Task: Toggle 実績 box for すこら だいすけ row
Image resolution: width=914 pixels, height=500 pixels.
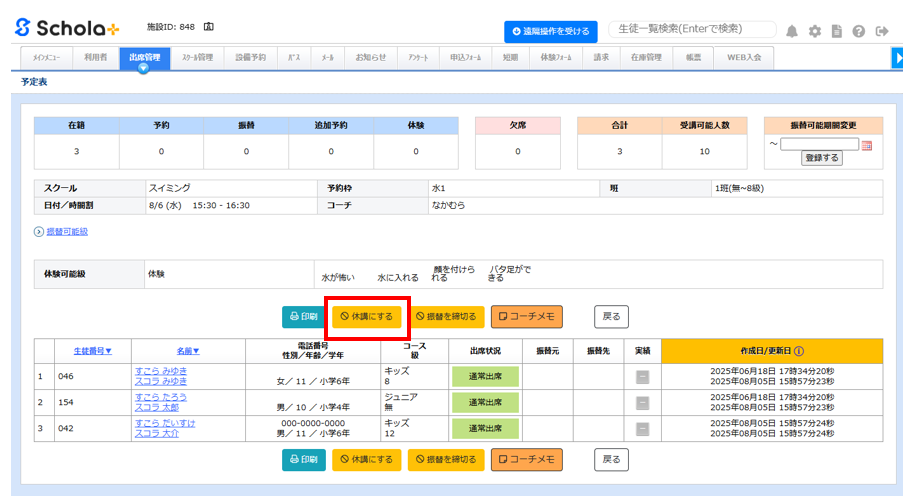Action: tap(642, 429)
